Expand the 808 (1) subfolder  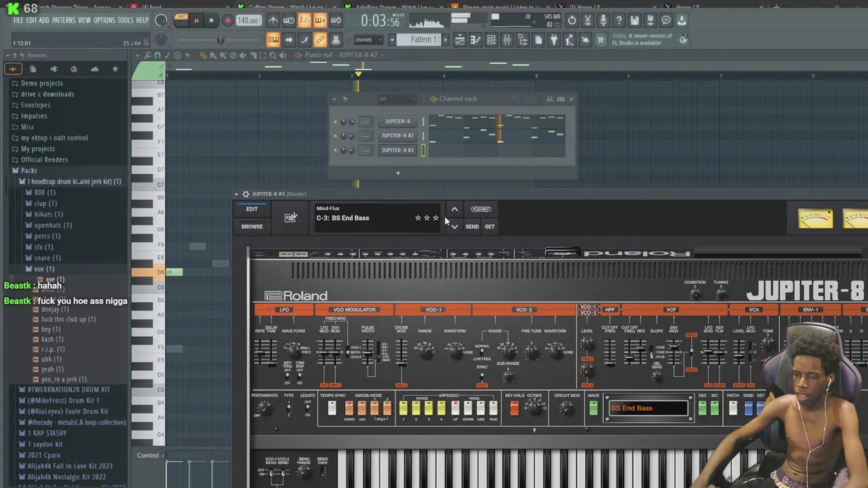click(x=45, y=192)
